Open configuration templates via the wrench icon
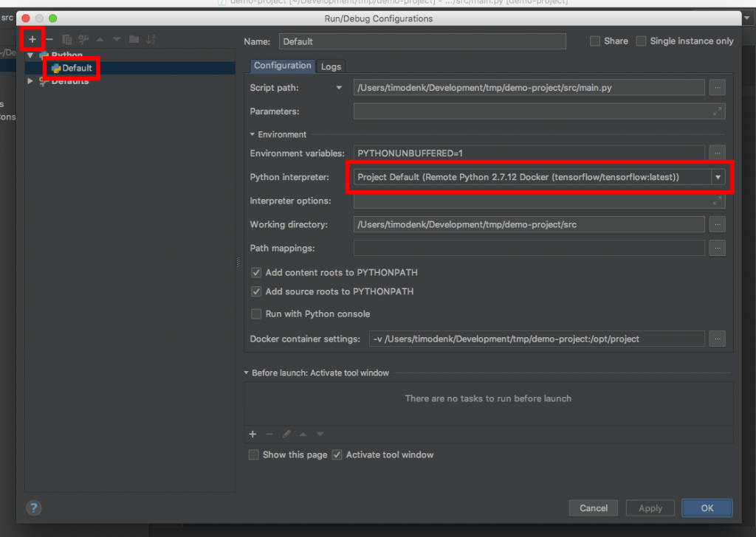 click(83, 39)
